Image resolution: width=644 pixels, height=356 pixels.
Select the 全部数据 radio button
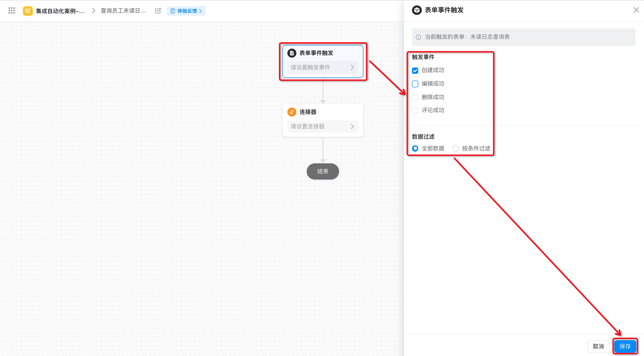click(415, 149)
